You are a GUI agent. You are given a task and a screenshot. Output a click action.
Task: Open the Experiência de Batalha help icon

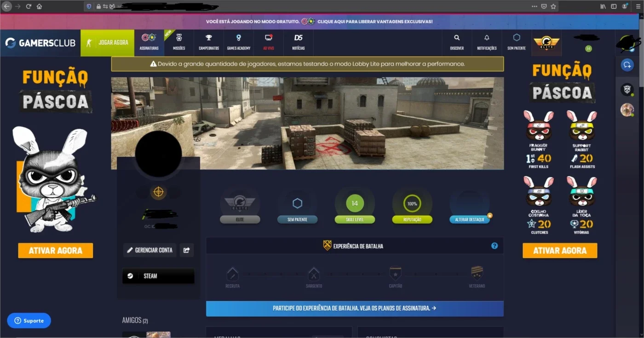pos(494,246)
